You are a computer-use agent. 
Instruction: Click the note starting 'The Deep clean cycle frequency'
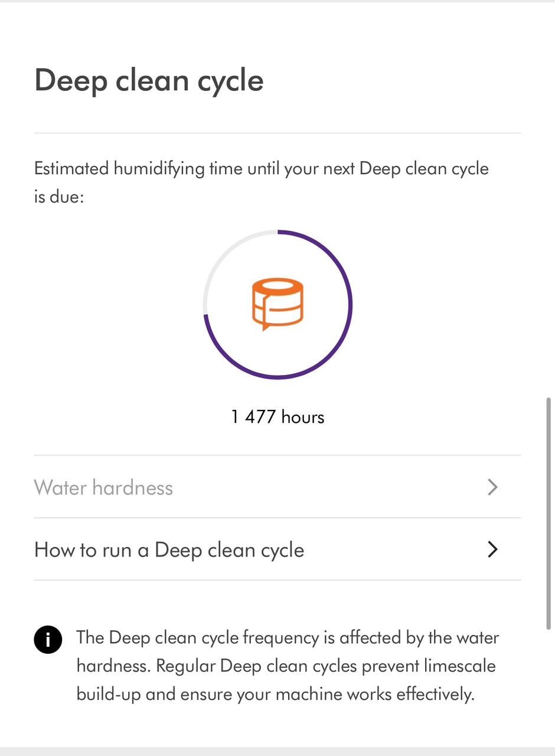coord(288,666)
